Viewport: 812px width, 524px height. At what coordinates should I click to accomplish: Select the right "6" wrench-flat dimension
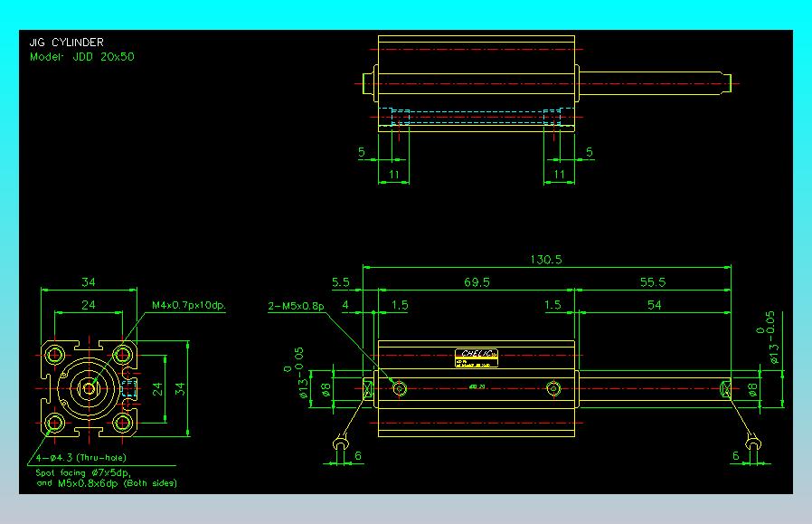[736, 455]
